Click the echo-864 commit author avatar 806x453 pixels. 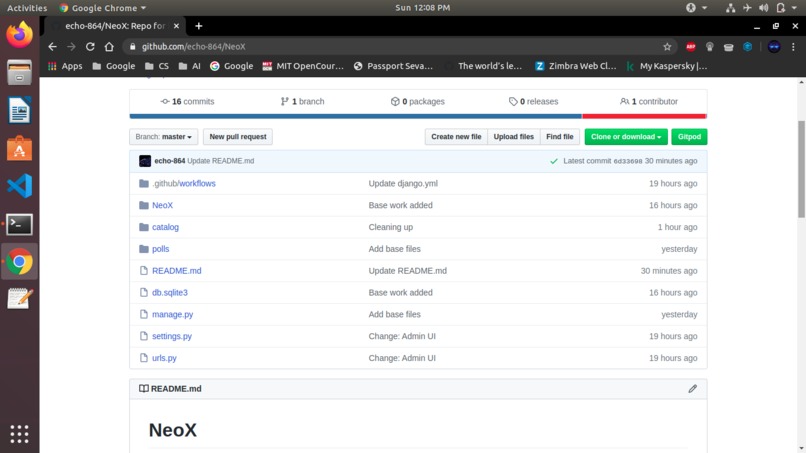tap(145, 161)
